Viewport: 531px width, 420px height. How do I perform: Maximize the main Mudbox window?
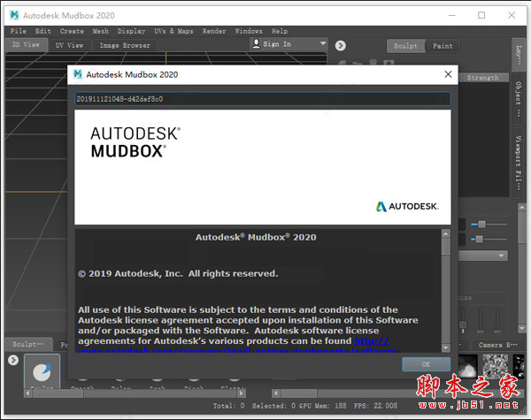(x=481, y=15)
